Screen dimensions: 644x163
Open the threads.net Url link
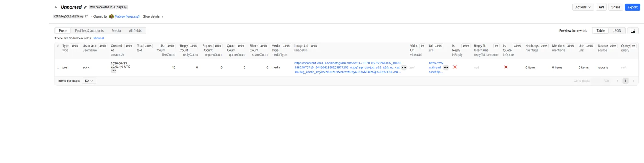click(436, 67)
